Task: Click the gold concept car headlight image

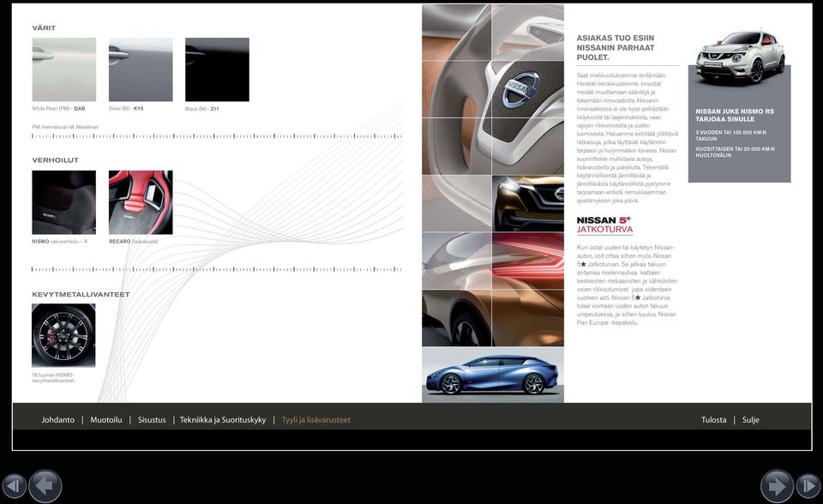Action: pos(528,203)
